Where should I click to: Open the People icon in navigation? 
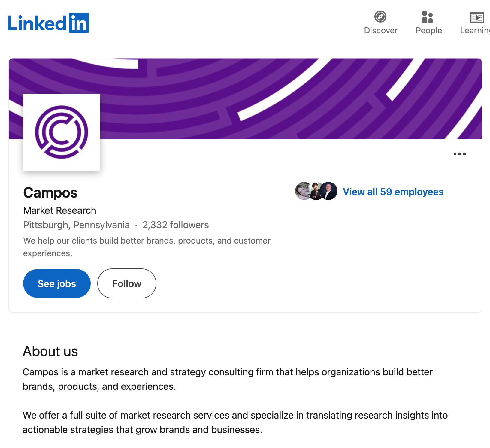pos(427,17)
